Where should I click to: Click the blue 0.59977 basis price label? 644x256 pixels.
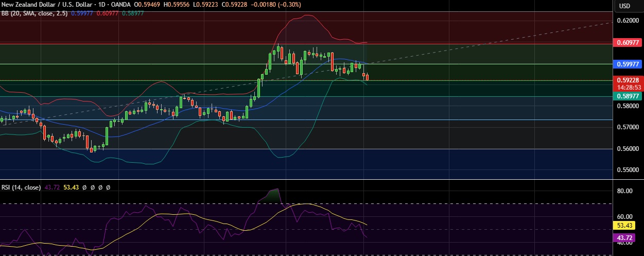628,64
